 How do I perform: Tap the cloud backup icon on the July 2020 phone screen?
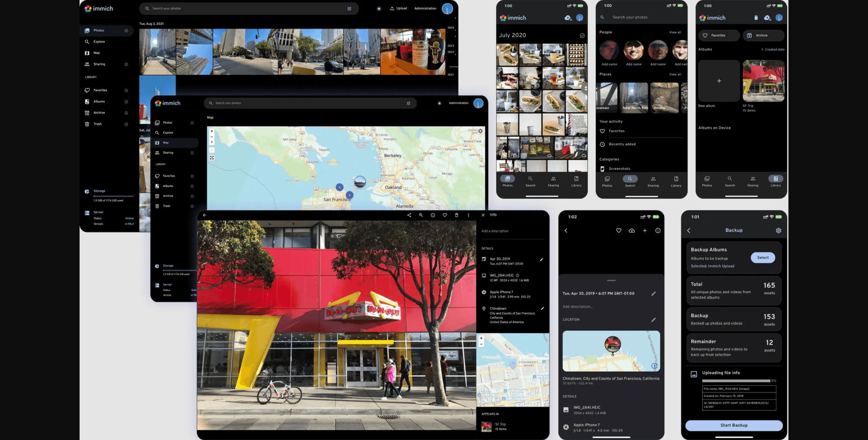[568, 18]
